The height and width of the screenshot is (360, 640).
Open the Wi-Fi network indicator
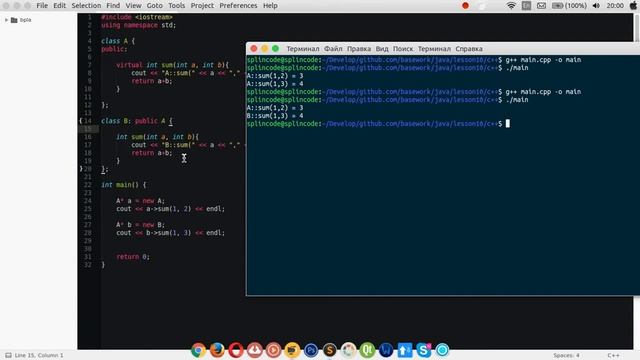coord(511,6)
